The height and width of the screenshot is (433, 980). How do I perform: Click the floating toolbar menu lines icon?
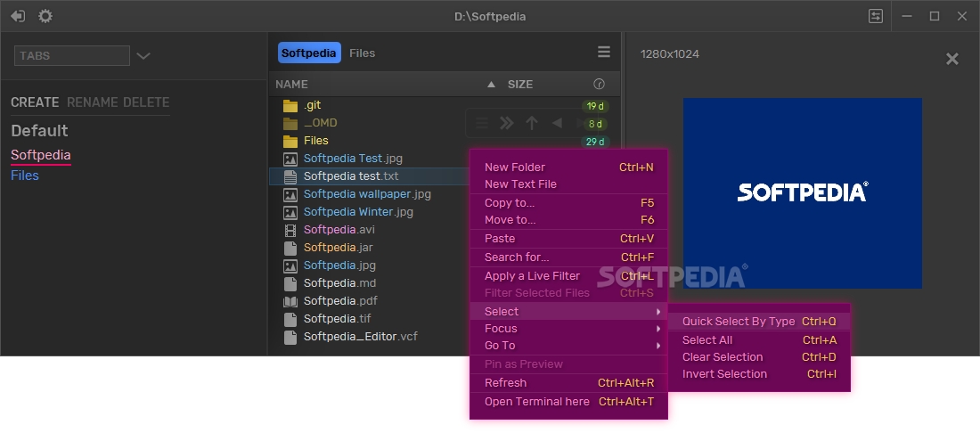pos(482,123)
